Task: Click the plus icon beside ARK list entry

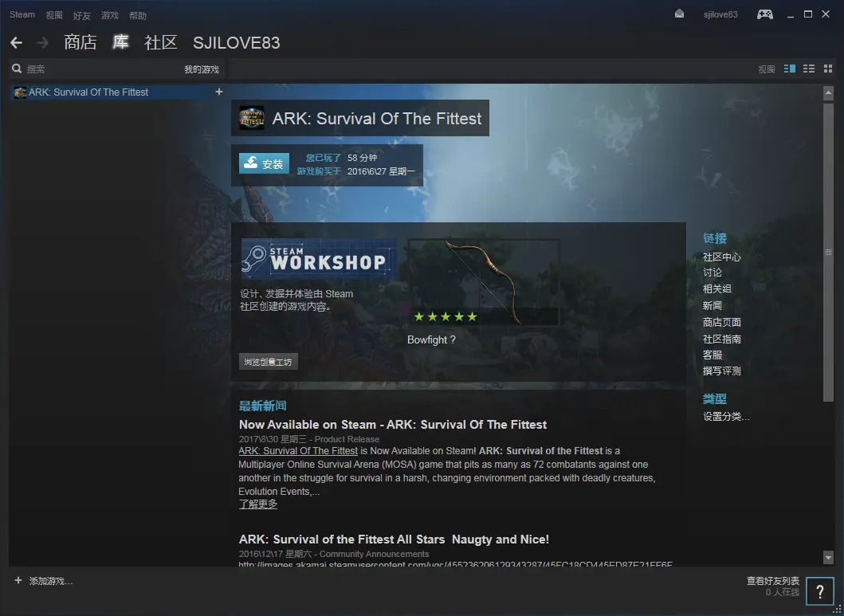Action: click(219, 92)
